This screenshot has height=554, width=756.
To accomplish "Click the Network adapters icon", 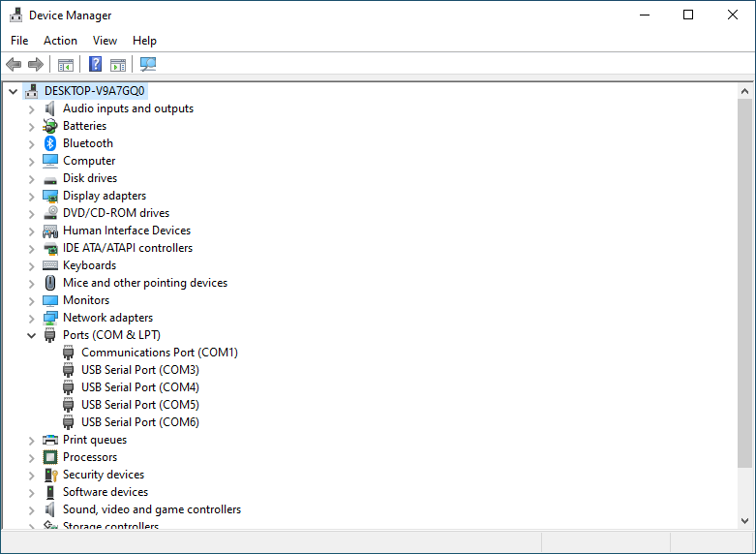I will point(50,318).
